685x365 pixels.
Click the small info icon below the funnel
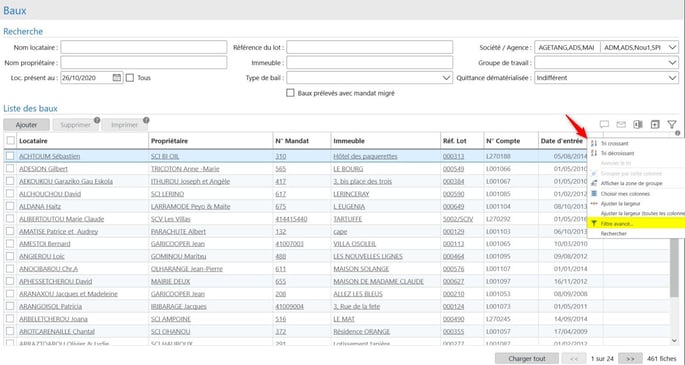[x=678, y=133]
